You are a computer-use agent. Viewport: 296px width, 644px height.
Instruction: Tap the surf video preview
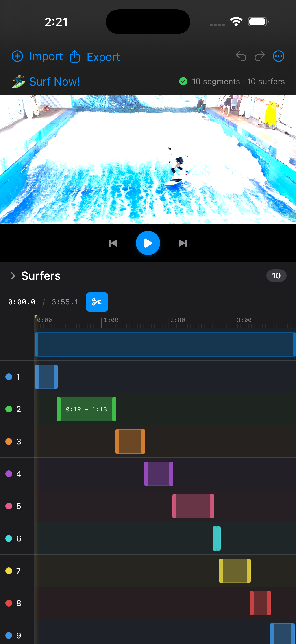click(x=148, y=159)
